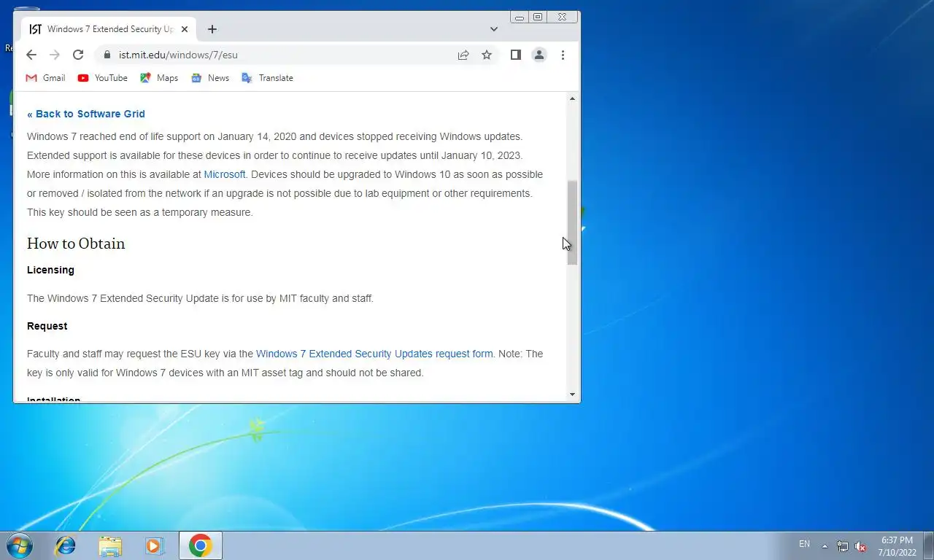Open the Gmail bookmark
The height and width of the screenshot is (560, 934).
click(x=45, y=78)
